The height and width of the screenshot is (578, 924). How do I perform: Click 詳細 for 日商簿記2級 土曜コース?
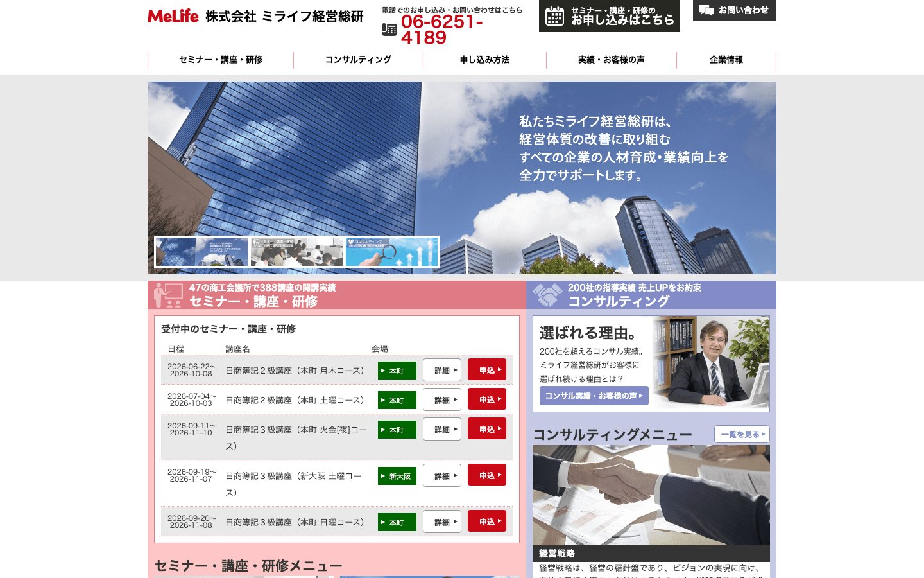(x=442, y=399)
